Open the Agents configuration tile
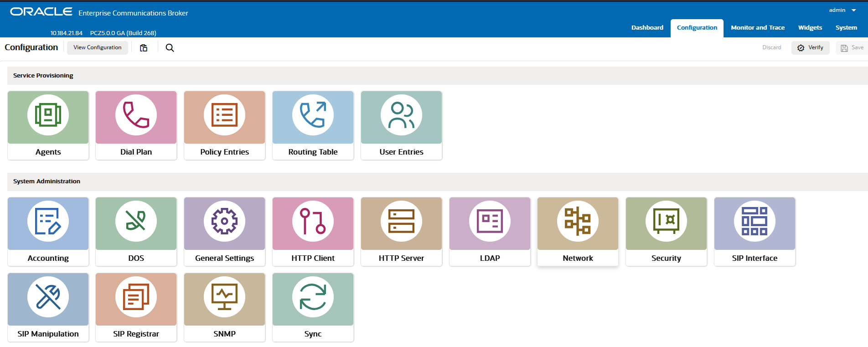 coord(48,125)
